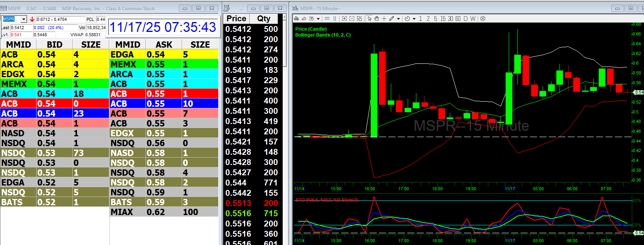
Task: Click the fit-to-window chart icon
Action: (x=359, y=19)
